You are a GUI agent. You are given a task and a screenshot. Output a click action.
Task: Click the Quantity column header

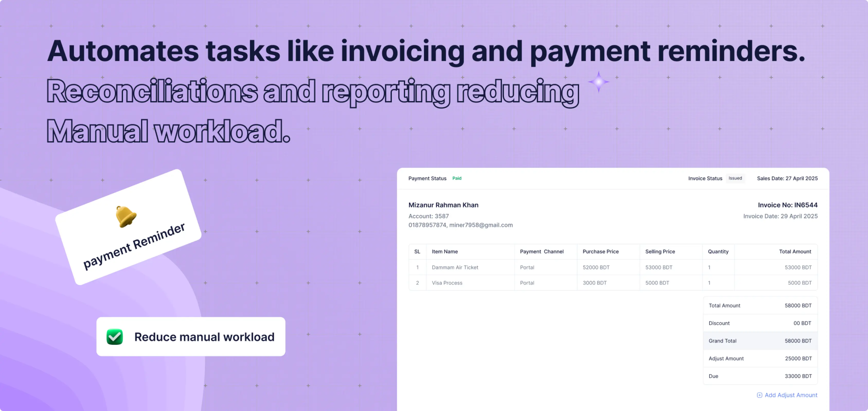[x=718, y=252]
